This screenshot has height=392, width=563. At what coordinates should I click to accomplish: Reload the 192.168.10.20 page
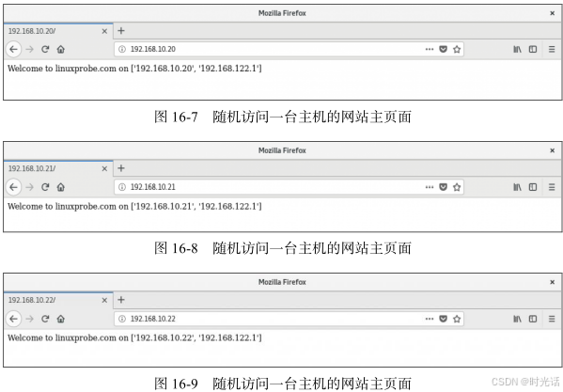point(45,49)
